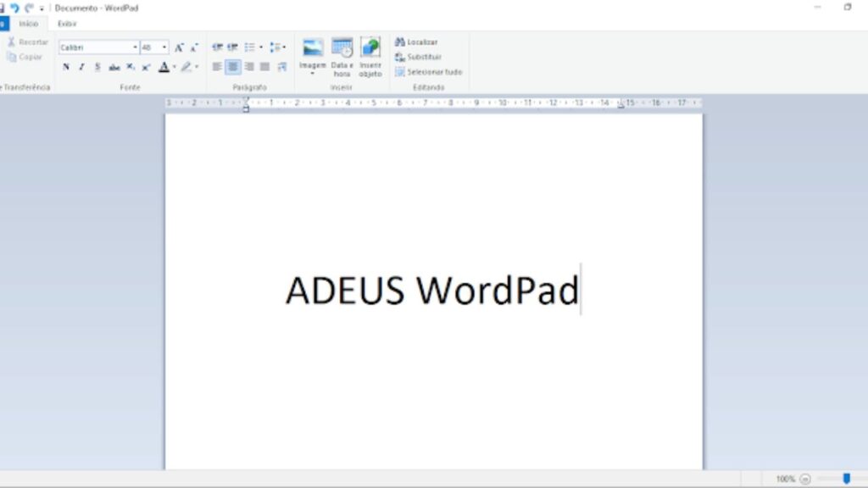
Task: Toggle bold (N) formatting
Action: (66, 67)
